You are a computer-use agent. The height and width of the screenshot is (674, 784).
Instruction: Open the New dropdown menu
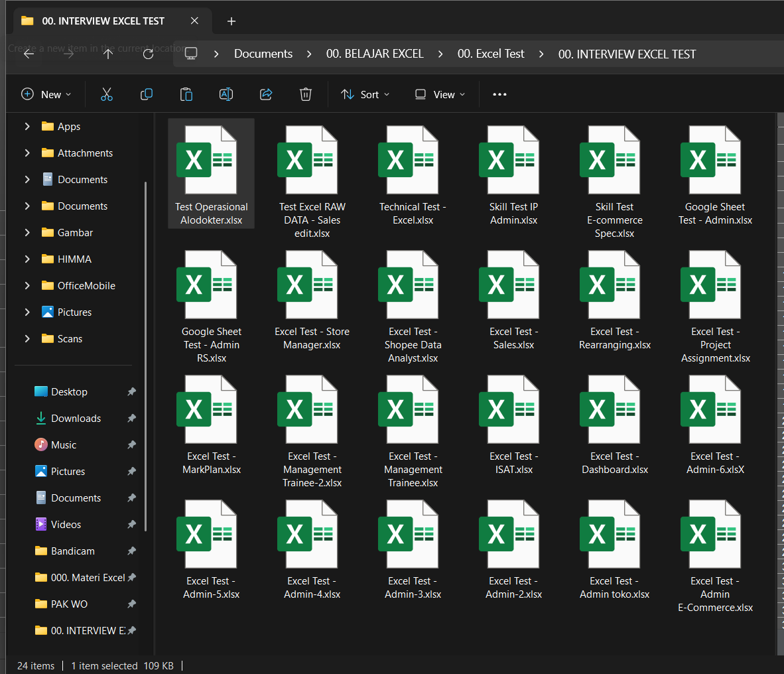46,94
